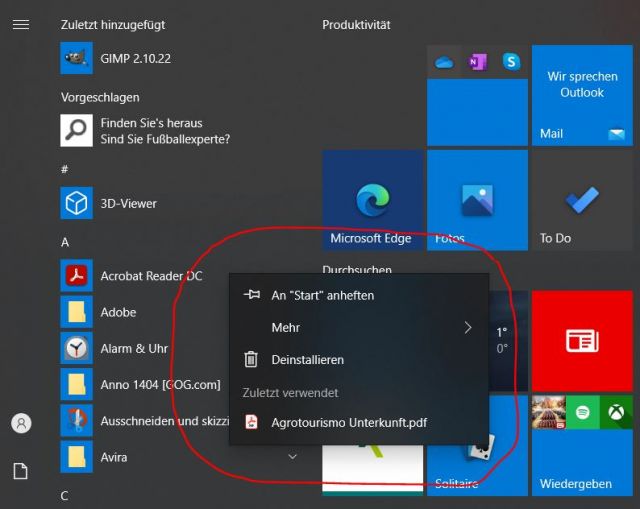Viewport: 640px width, 509px height.
Task: Open the Skype tile icon
Action: (511, 62)
